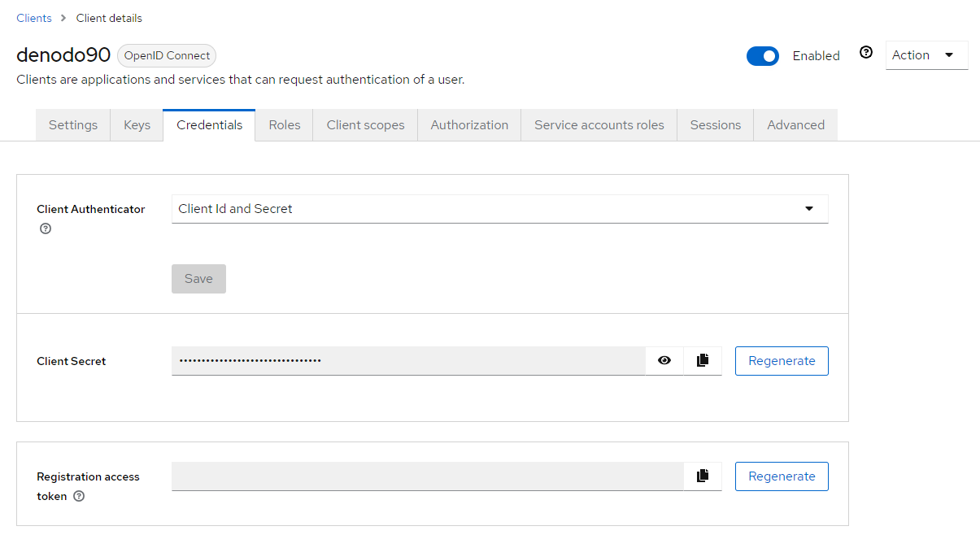Open the Service accounts roles tab
This screenshot has width=980, height=535.
tap(599, 125)
